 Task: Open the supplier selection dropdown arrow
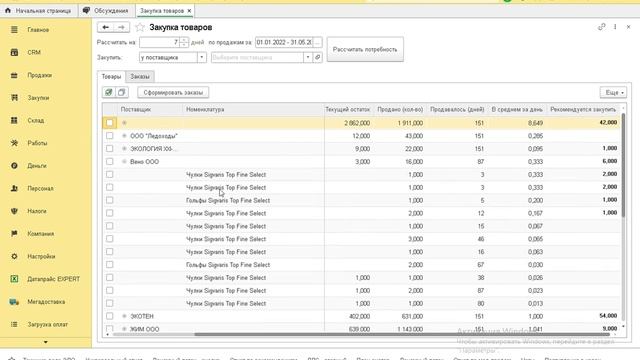point(308,58)
